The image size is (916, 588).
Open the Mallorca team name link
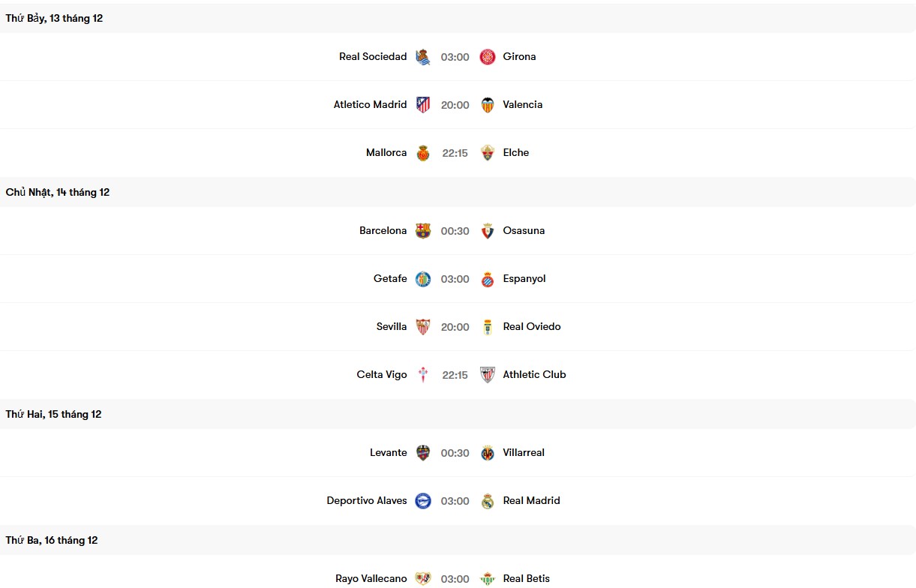pyautogui.click(x=386, y=152)
